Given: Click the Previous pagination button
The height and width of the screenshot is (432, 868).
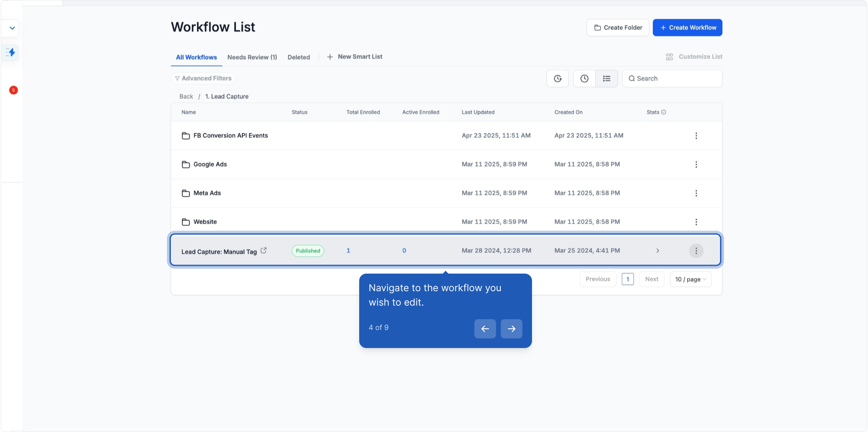Looking at the screenshot, I should (598, 279).
